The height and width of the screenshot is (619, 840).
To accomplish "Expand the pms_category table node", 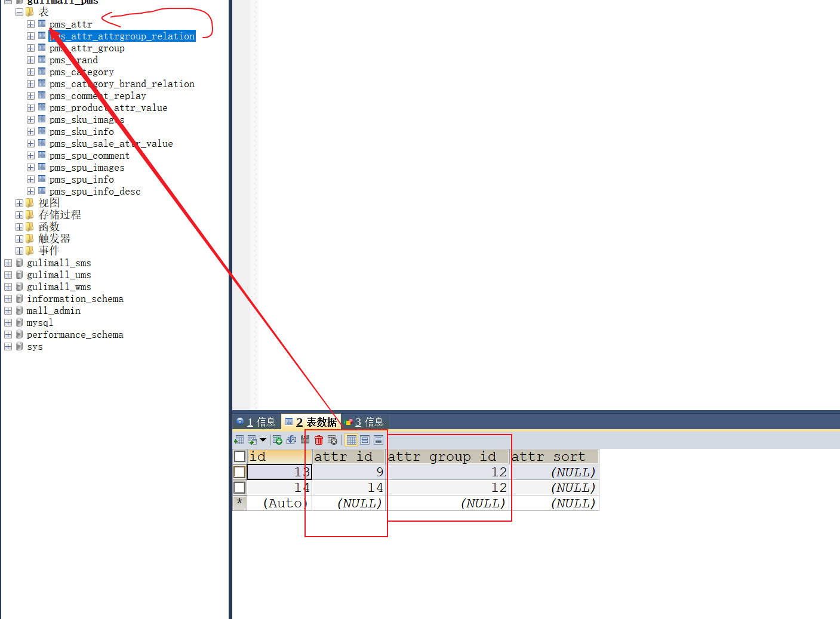I will 30,72.
